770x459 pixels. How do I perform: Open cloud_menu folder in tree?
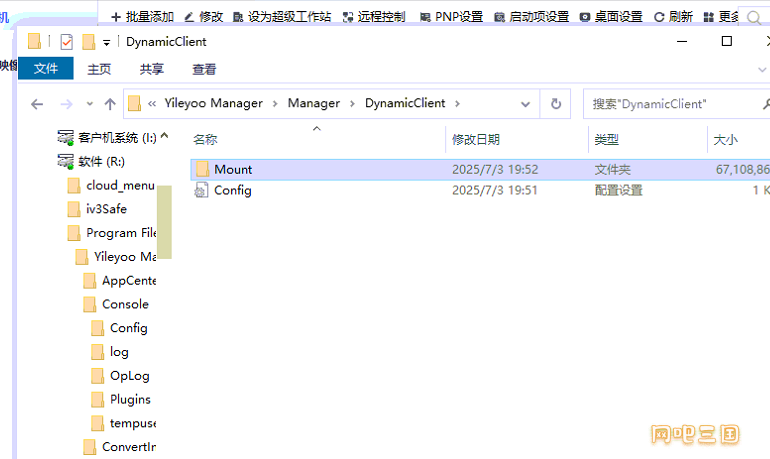[111, 185]
